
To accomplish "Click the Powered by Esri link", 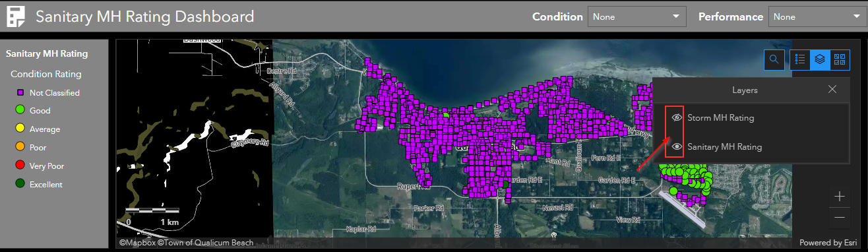I will coord(829,243).
